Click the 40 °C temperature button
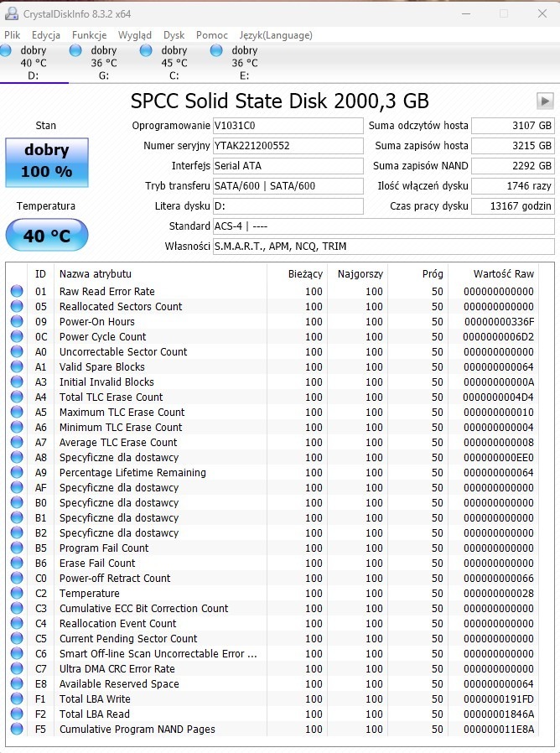Screen dimensions: 560x753 (x=47, y=236)
